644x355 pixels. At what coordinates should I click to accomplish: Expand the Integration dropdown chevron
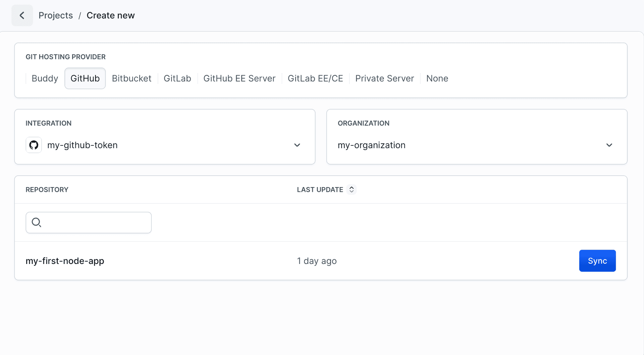click(297, 145)
